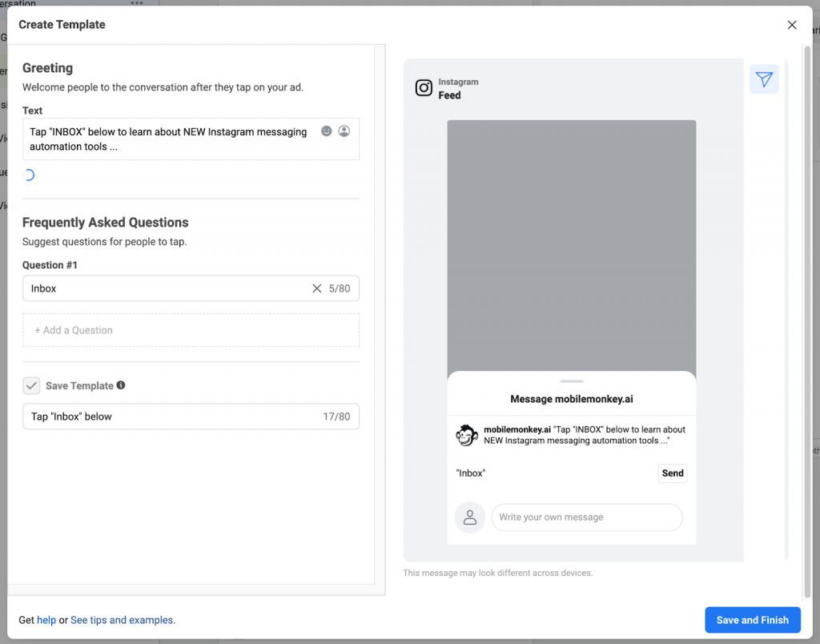Click the "Inbox" quick reply text in preview
The image size is (820, 644).
471,473
